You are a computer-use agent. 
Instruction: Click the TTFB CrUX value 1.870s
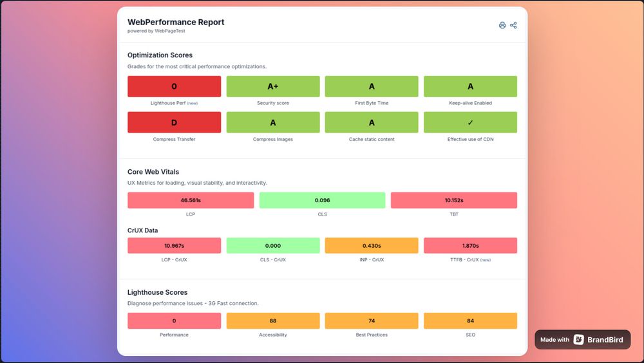click(x=470, y=246)
